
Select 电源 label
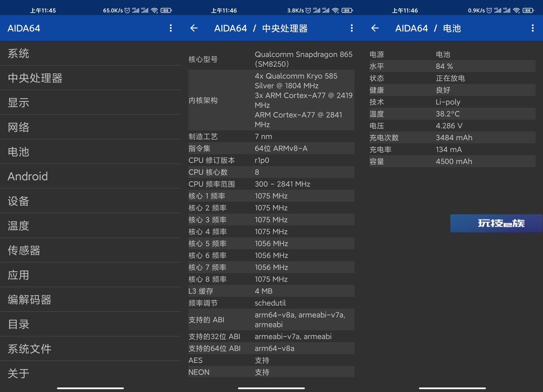376,55
